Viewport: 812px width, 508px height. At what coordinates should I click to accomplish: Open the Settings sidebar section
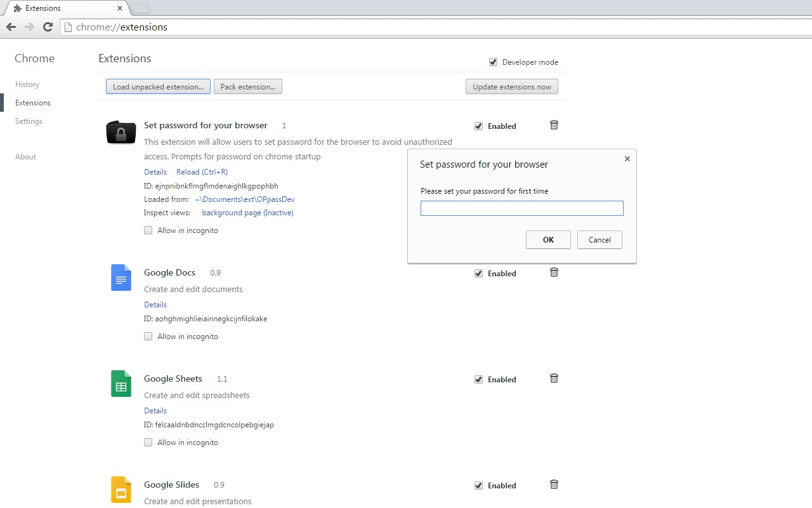tap(29, 121)
